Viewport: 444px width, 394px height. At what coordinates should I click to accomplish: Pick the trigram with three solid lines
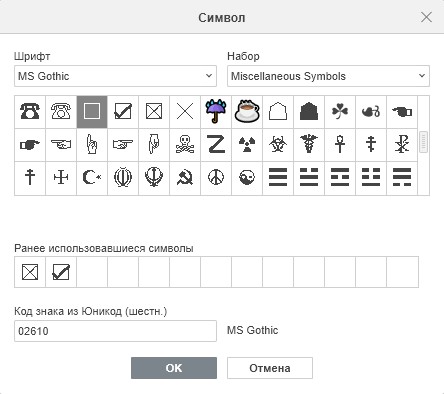click(x=278, y=178)
